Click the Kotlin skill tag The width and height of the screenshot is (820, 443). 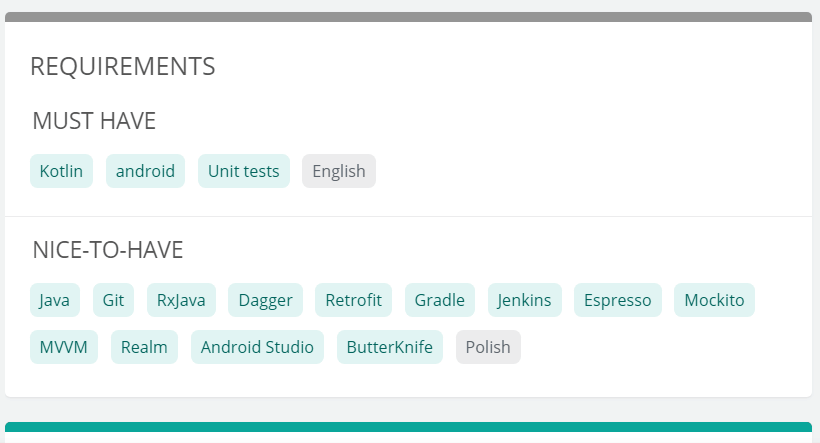pos(61,171)
